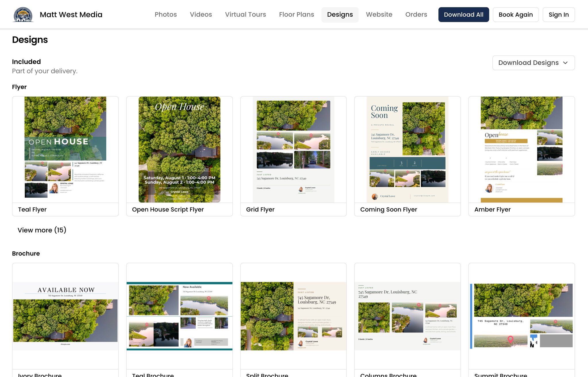Viewport: 588px width, 377px height.
Task: Click the Open House Script Flyer label
Action: click(168, 209)
